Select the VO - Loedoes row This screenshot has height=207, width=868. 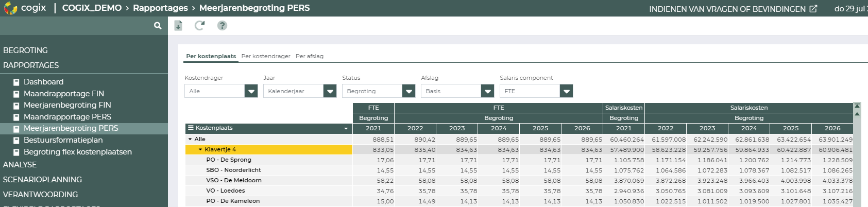click(x=519, y=191)
